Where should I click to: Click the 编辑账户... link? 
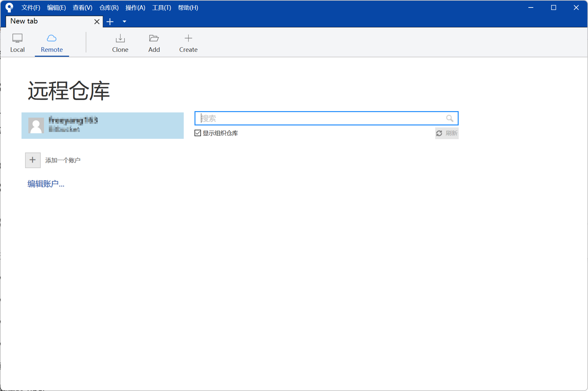(x=46, y=184)
